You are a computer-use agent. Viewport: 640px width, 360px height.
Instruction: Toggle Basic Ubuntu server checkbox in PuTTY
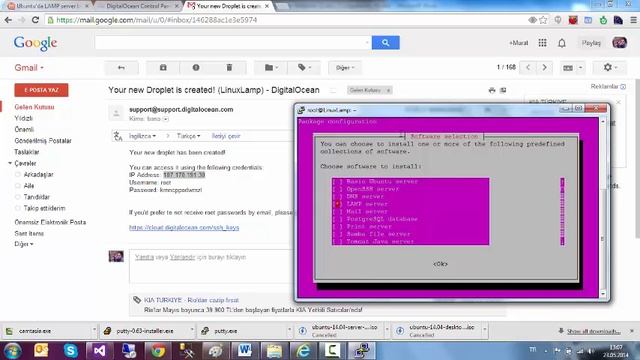click(x=338, y=182)
